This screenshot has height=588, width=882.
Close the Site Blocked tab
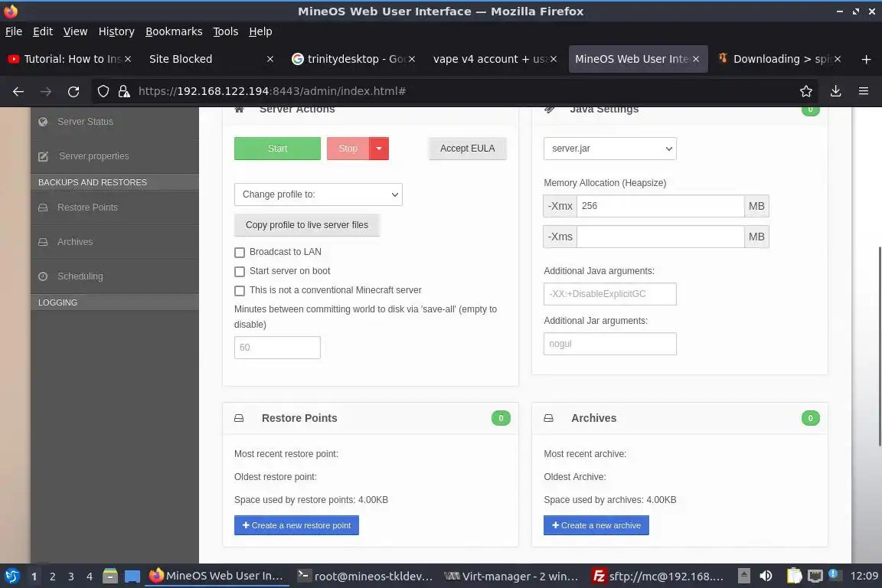pos(270,59)
